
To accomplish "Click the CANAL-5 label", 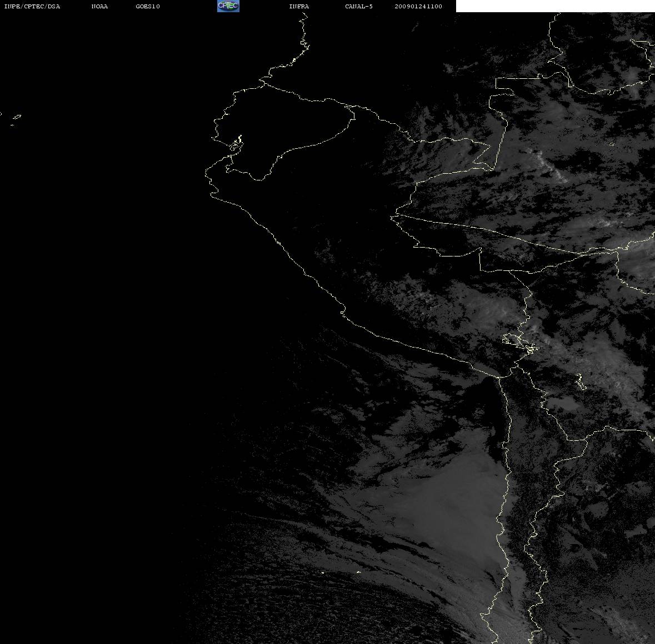I will (359, 6).
